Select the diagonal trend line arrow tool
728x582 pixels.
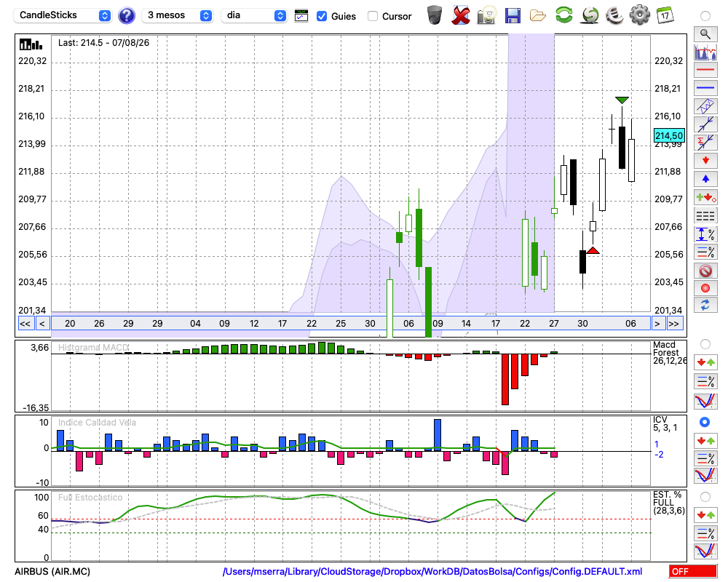click(x=705, y=124)
